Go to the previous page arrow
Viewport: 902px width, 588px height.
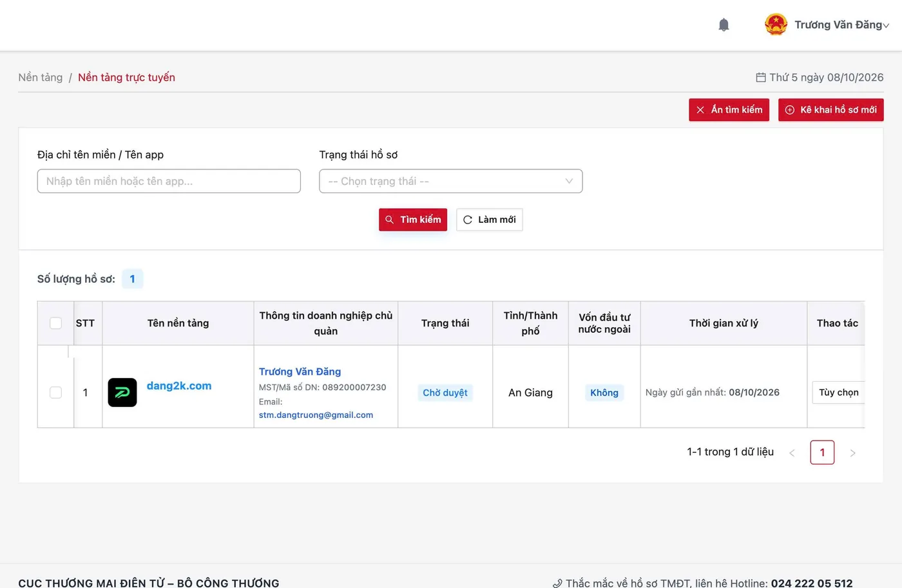point(792,453)
